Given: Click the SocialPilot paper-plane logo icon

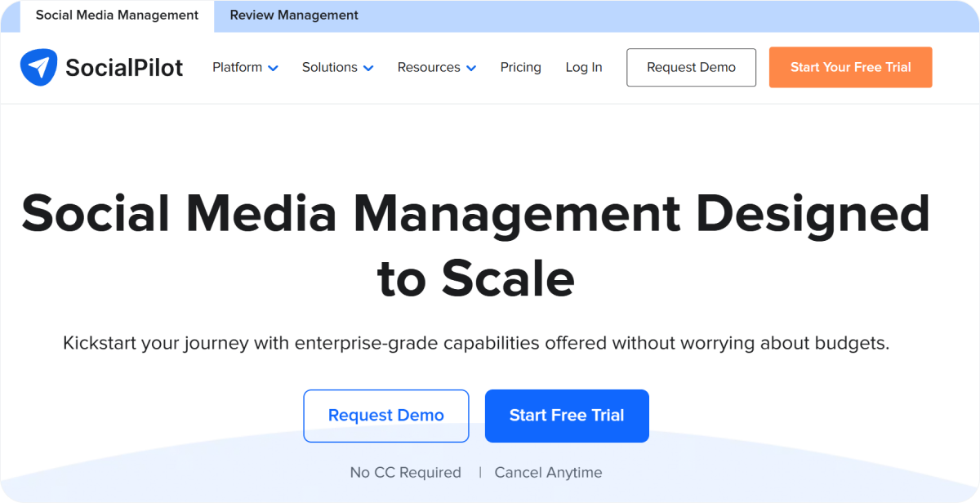Looking at the screenshot, I should tap(38, 67).
